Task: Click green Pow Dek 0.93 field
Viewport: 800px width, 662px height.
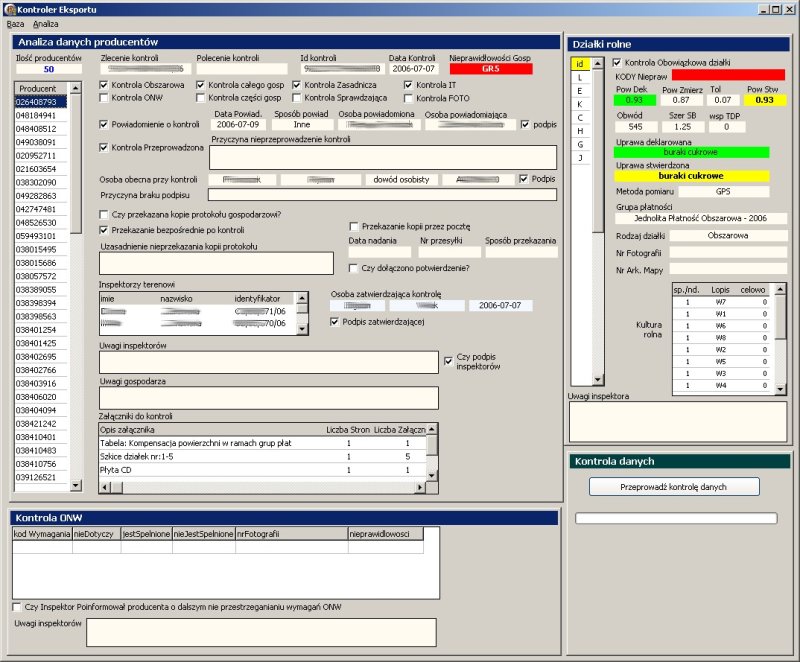Action: point(634,100)
